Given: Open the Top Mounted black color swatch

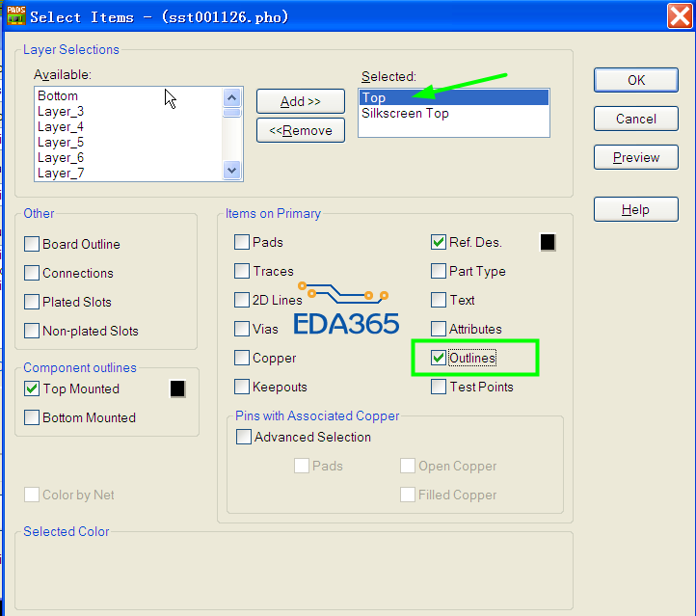Looking at the screenshot, I should 177,388.
